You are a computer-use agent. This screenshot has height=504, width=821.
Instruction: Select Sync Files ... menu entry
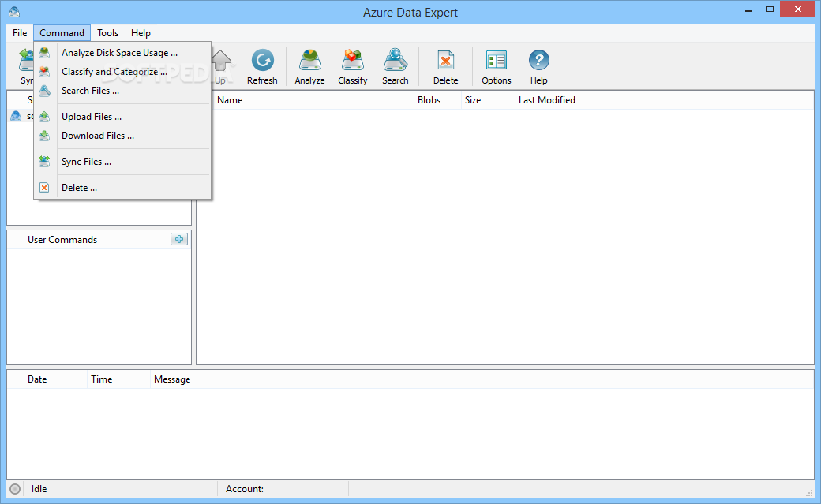122,161
